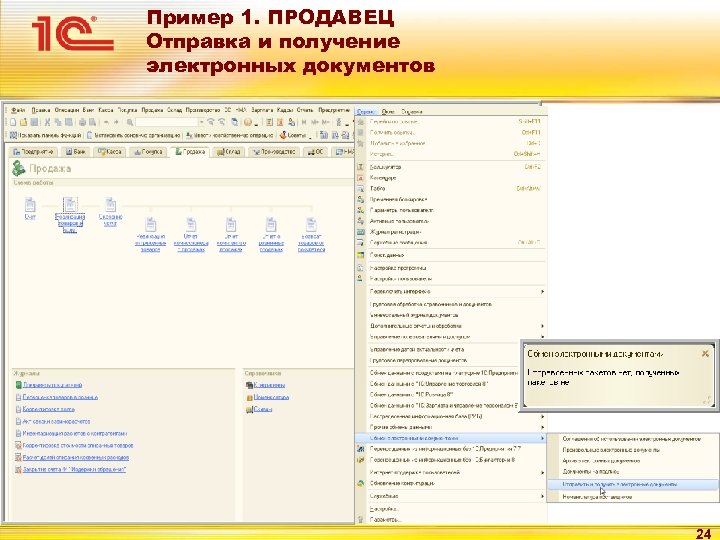Image resolution: width=720 pixels, height=540 pixels.
Task: Open the Счет link in work scheme
Action: click(30, 217)
